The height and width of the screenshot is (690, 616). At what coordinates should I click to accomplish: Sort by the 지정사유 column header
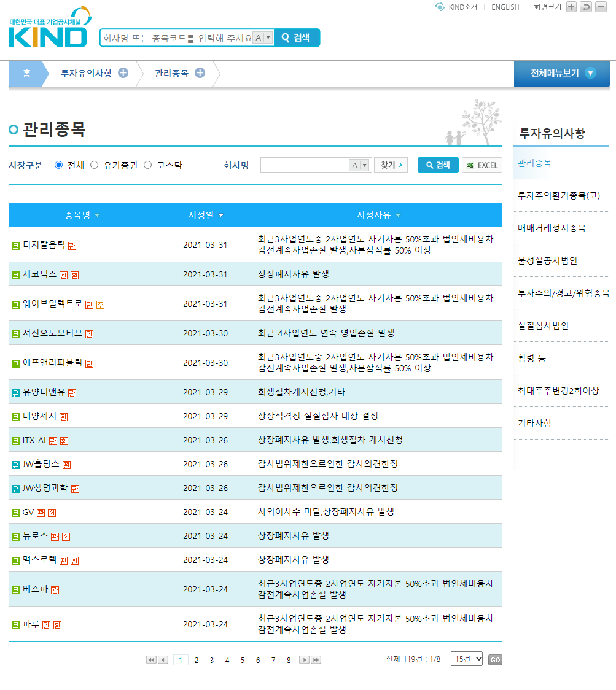coord(379,215)
